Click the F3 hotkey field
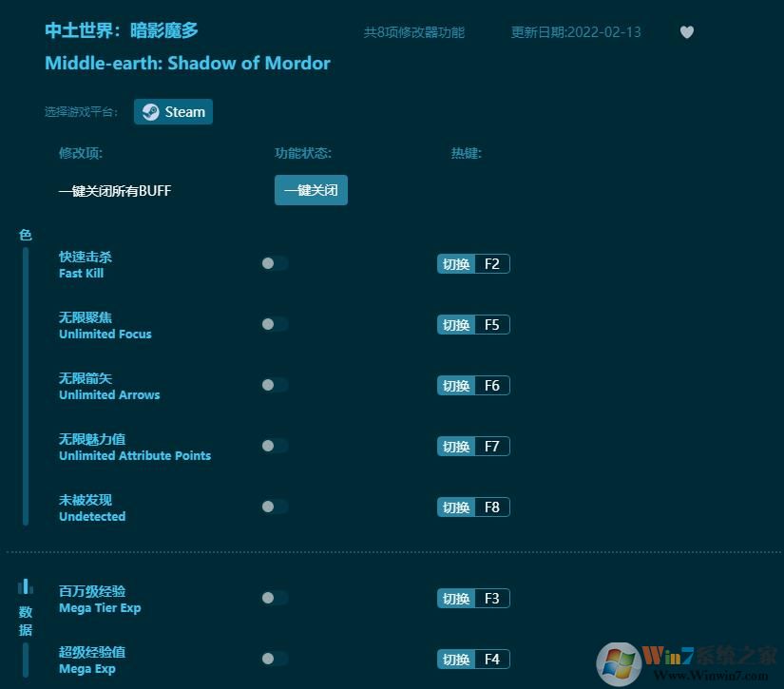This screenshot has width=784, height=689. pos(492,599)
